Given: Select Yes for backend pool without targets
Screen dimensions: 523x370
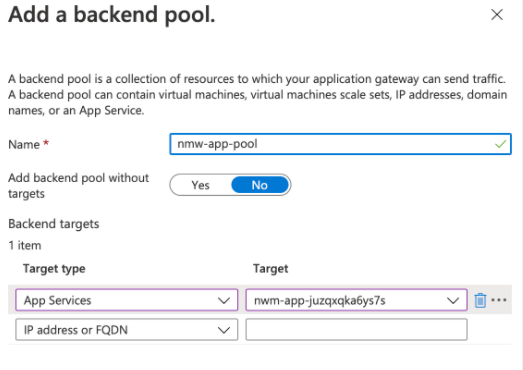Looking at the screenshot, I should click(200, 185).
